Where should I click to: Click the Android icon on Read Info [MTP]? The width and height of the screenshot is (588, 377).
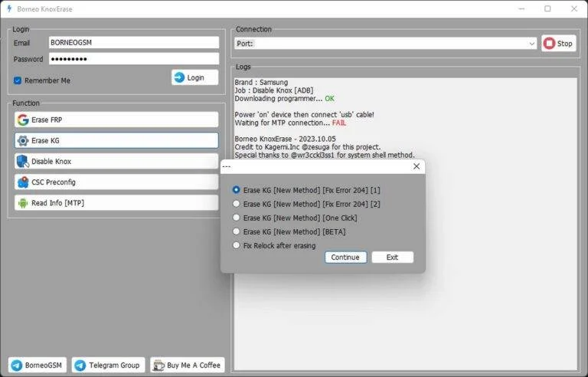(23, 203)
